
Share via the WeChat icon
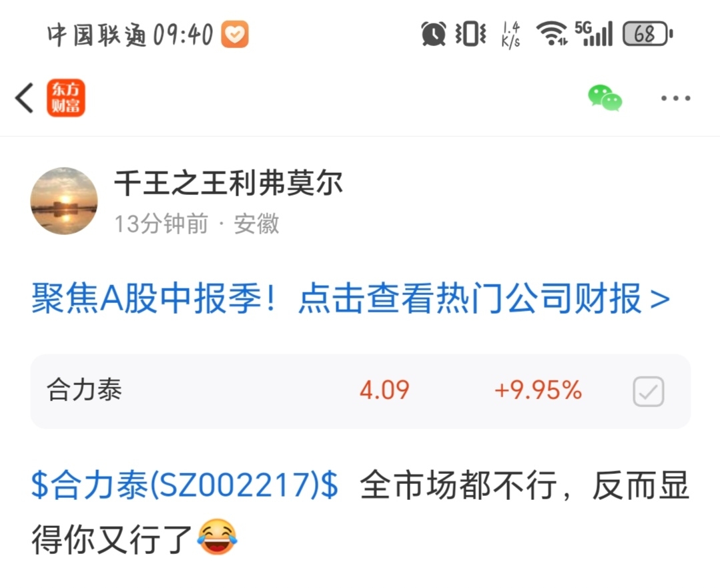[605, 97]
